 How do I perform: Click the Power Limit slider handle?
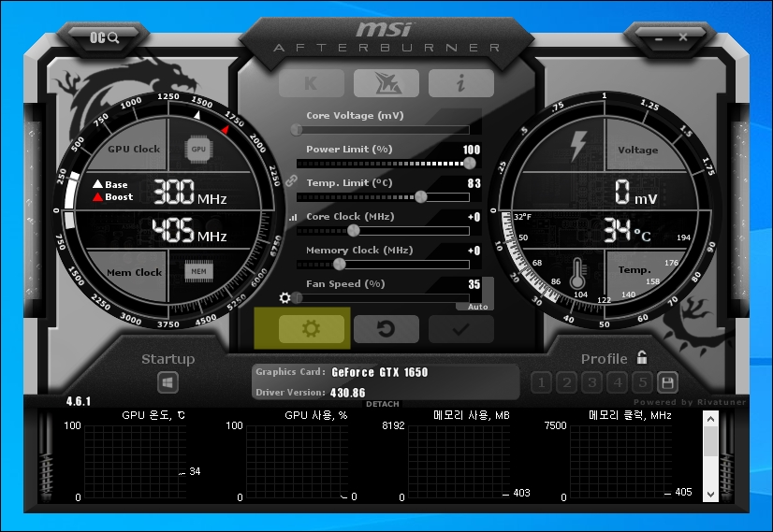(x=470, y=163)
